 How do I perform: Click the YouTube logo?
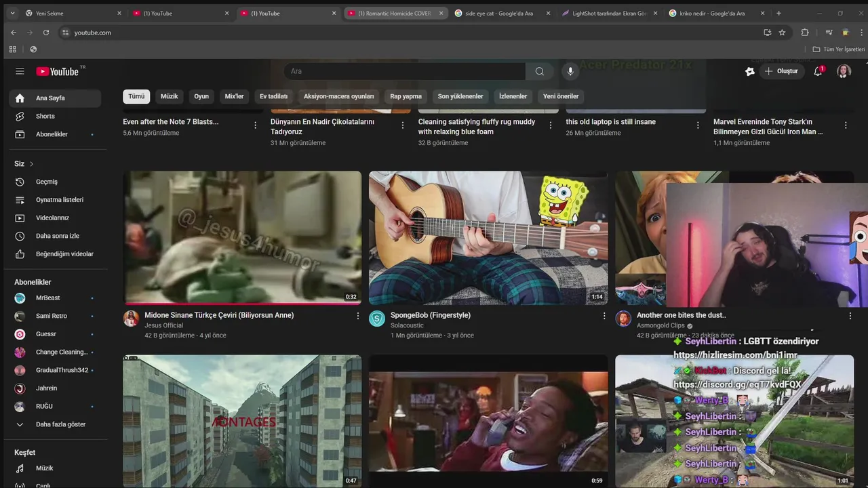tap(58, 71)
